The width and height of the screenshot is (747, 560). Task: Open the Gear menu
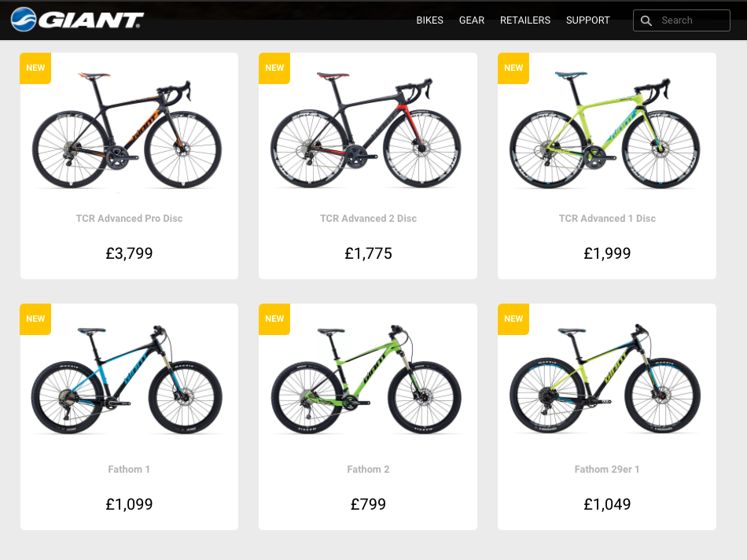472,20
